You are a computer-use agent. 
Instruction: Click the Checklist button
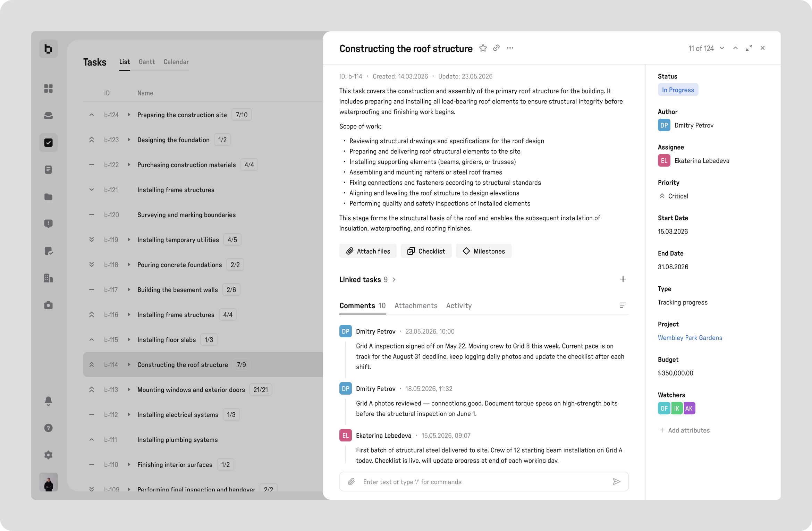426,251
